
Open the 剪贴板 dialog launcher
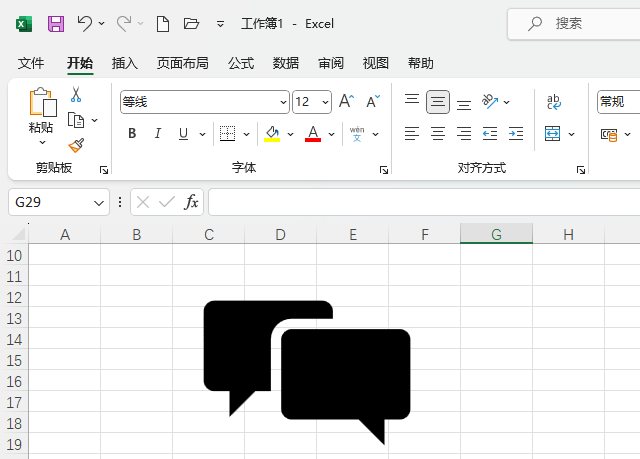(104, 170)
